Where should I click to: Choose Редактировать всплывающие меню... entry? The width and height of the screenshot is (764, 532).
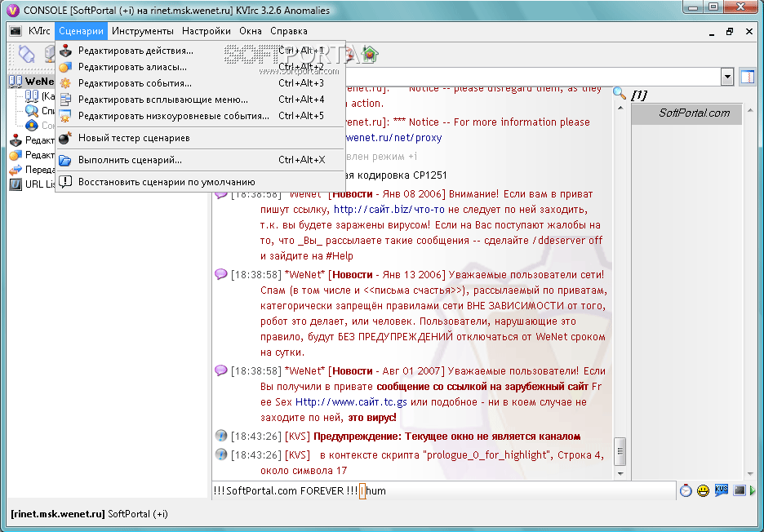coord(200,100)
